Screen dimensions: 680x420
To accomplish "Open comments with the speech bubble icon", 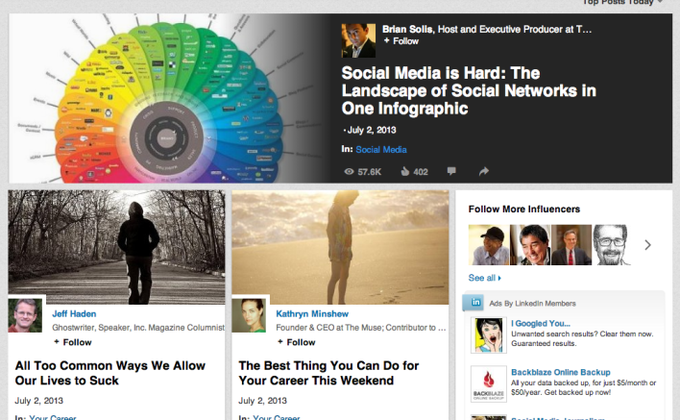I will pos(451,171).
